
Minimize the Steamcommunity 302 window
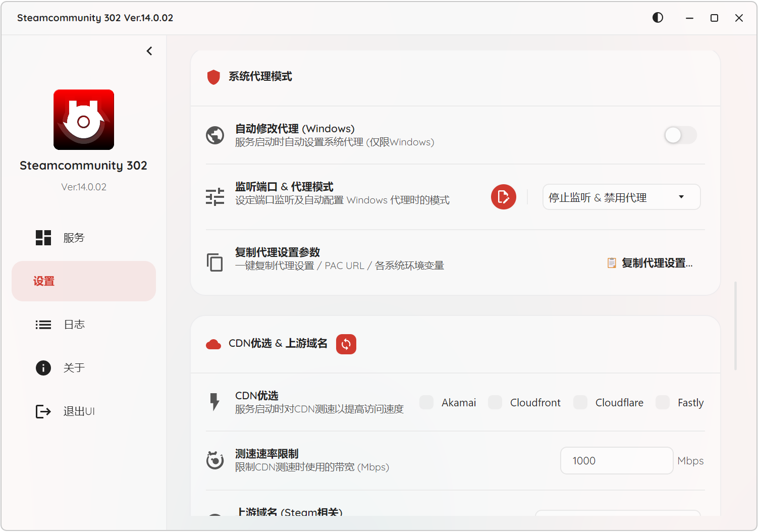[x=689, y=18]
